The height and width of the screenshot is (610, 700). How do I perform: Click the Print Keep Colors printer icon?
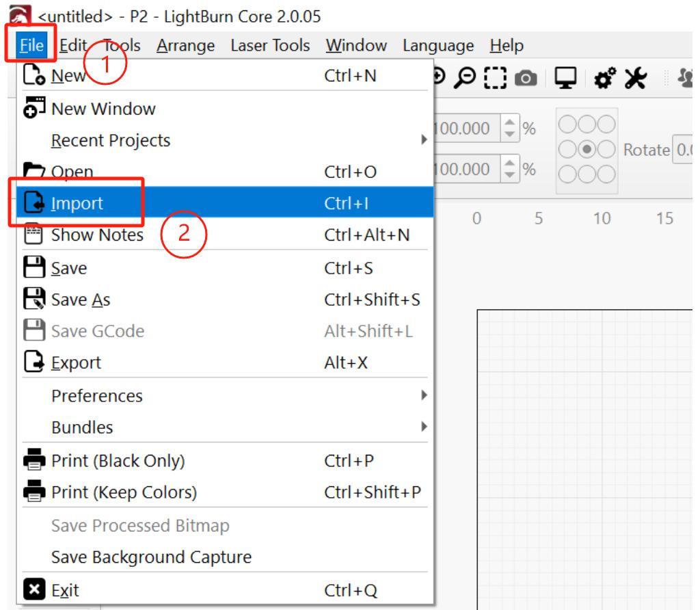(x=34, y=491)
